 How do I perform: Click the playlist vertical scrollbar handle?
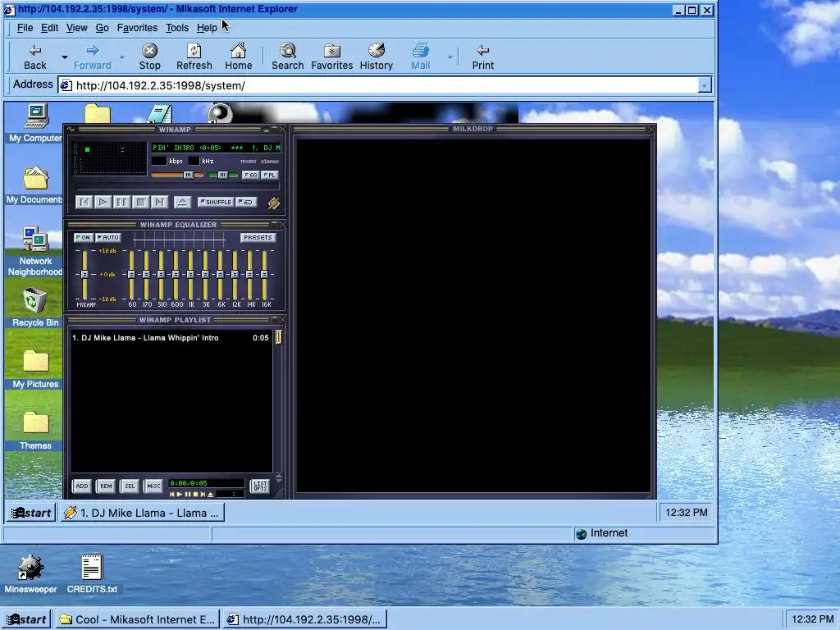[279, 337]
